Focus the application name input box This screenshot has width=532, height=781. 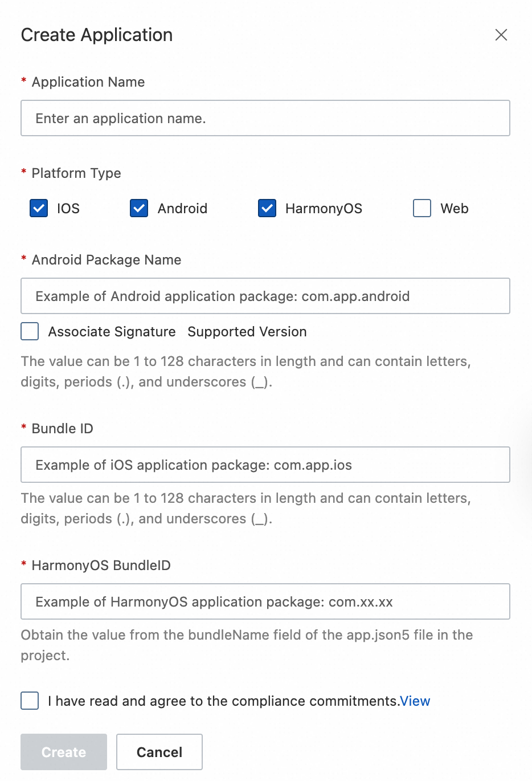265,119
